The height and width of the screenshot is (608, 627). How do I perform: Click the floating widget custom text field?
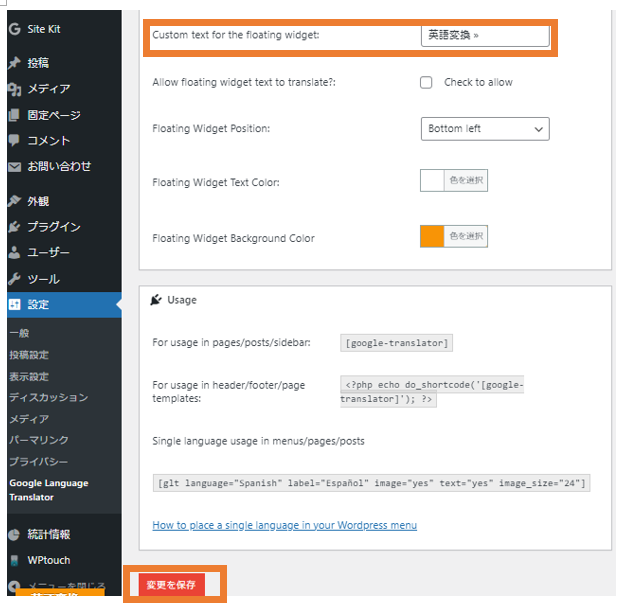pos(485,35)
